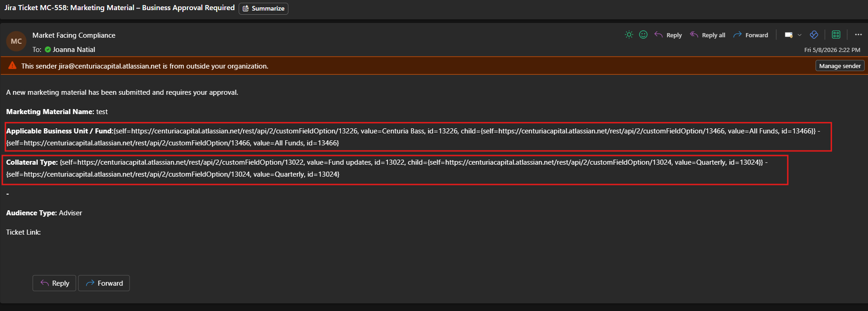Click the 'Collateral Type:' label

(x=32, y=162)
